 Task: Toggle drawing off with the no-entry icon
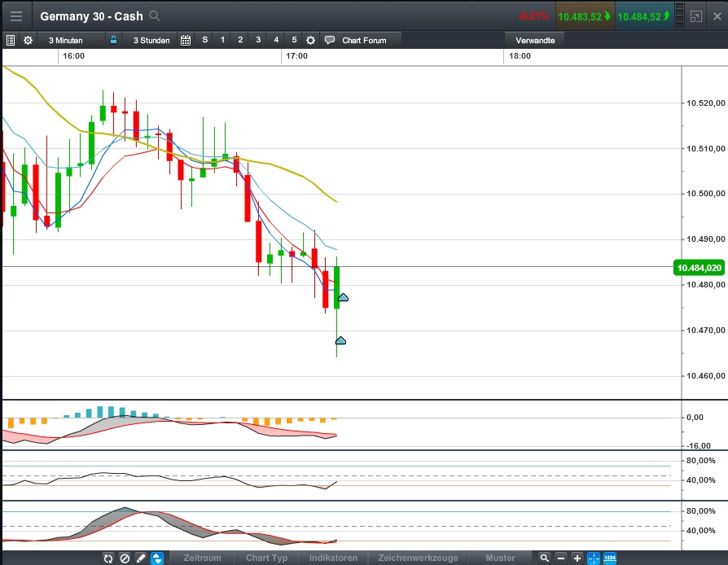[x=125, y=558]
